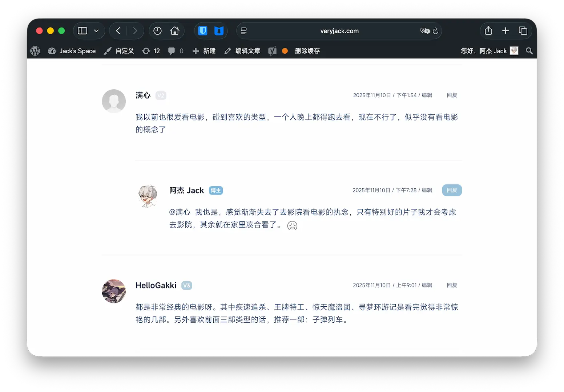
Task: Click 编辑 link on HelloGakki's comment
Action: coord(427,285)
